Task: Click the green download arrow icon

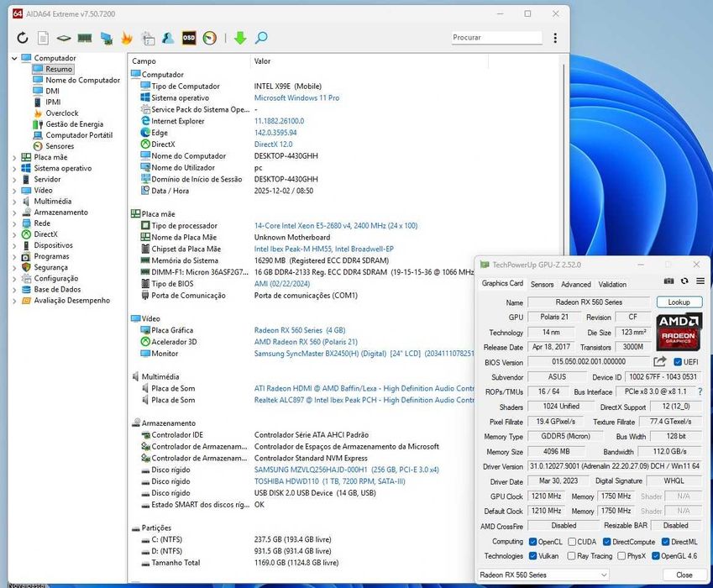Action: point(240,38)
